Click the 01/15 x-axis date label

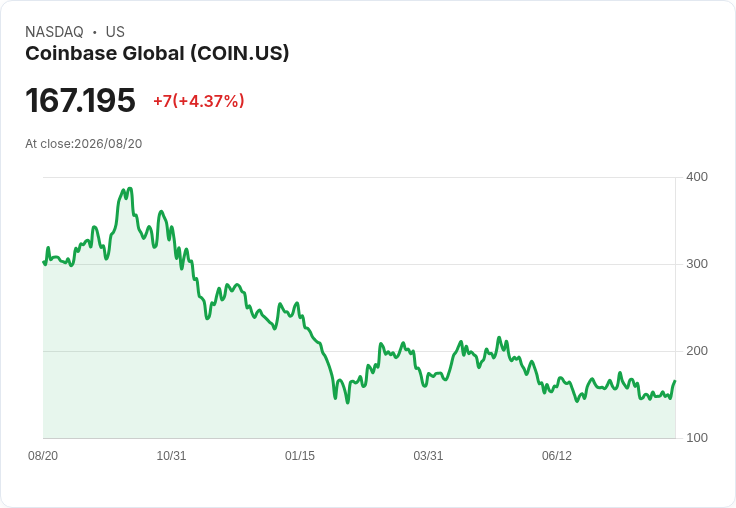click(x=299, y=455)
